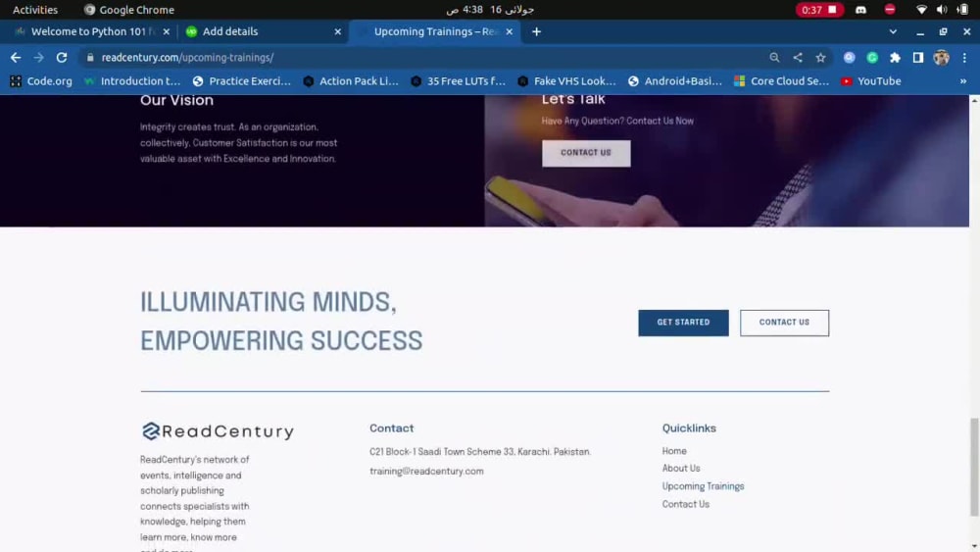Click the page vertical scrollbar thumb

tap(974, 467)
